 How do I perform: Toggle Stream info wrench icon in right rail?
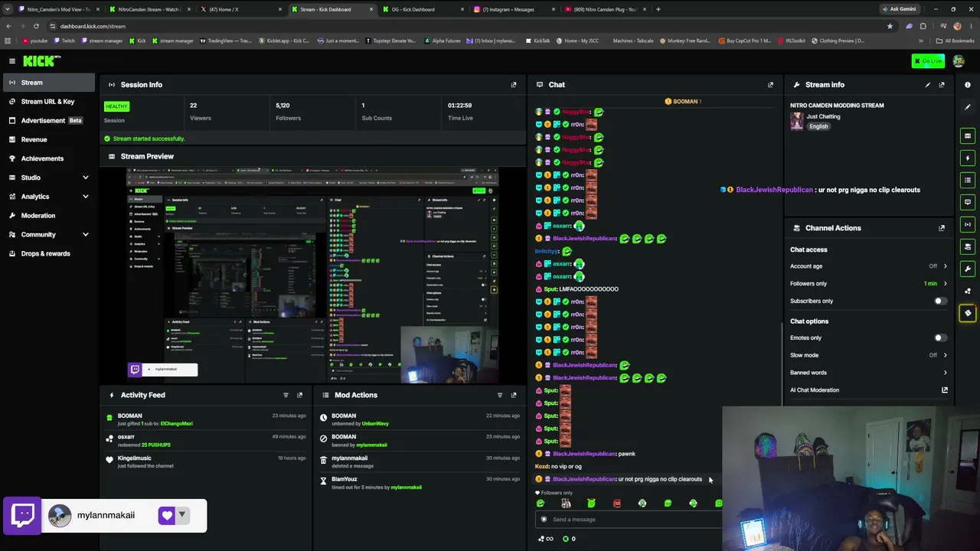coord(968,269)
